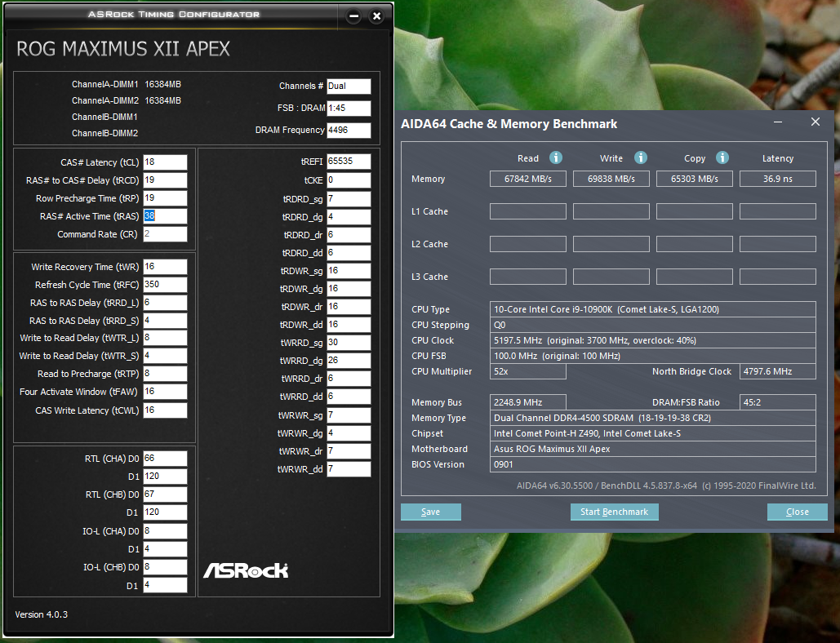Click the CPU Multiplier value 52x
The height and width of the screenshot is (643, 840).
[x=527, y=371]
